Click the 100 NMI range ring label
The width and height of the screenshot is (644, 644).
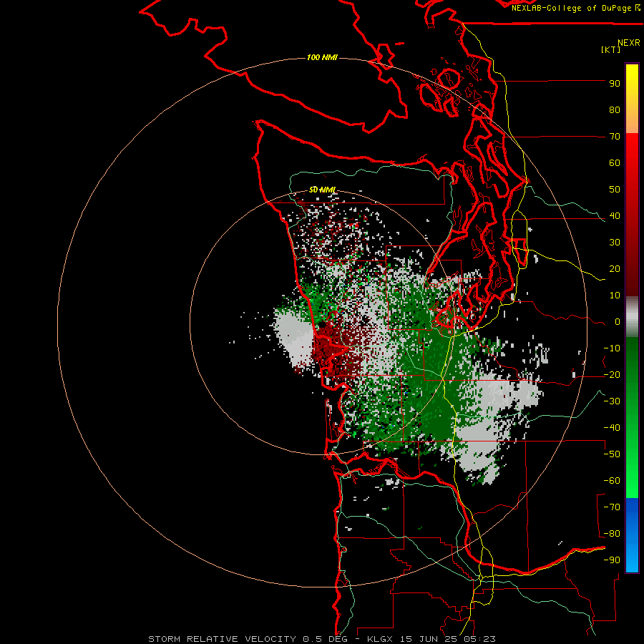(x=322, y=57)
